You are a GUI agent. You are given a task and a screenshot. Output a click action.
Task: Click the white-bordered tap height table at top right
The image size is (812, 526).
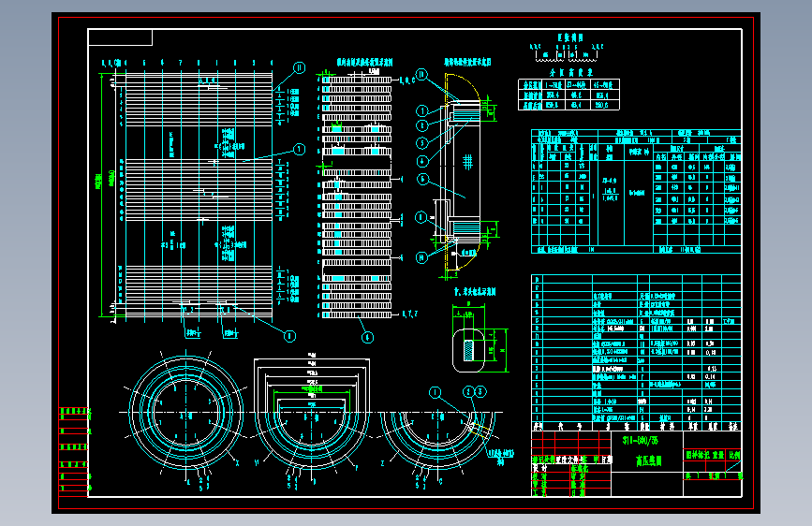(x=568, y=95)
